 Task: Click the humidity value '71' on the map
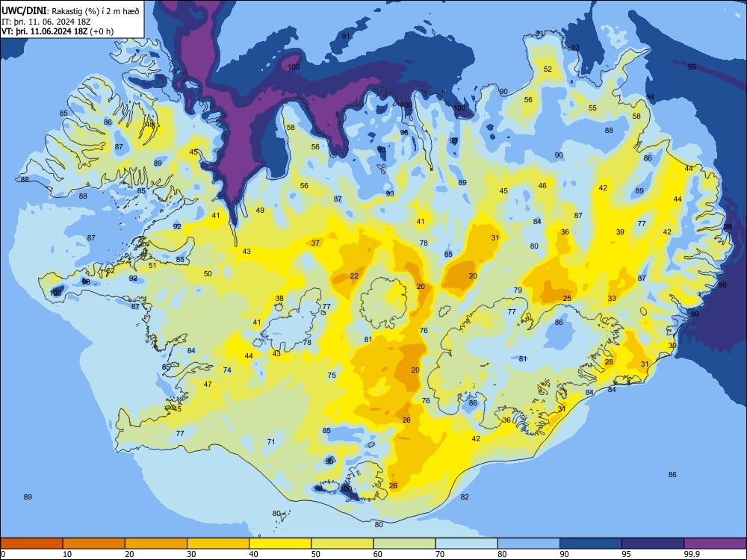pos(271,442)
